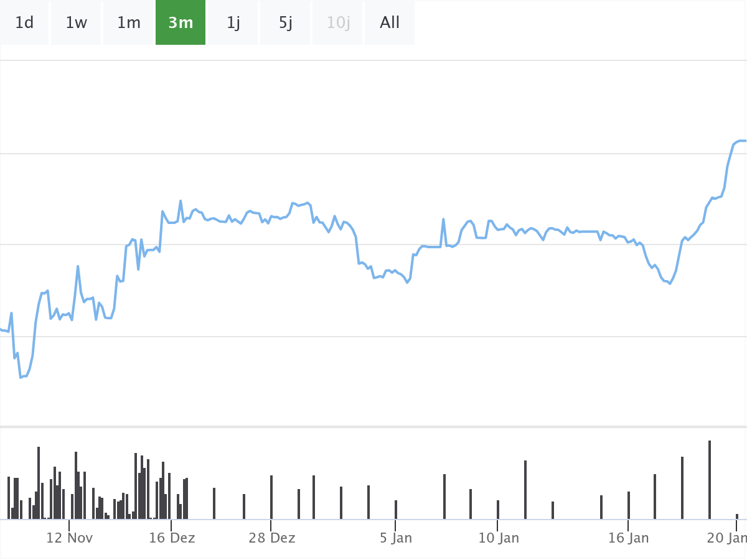The width and height of the screenshot is (747, 560).
Task: Click the active 3m range tab
Action: 181,23
